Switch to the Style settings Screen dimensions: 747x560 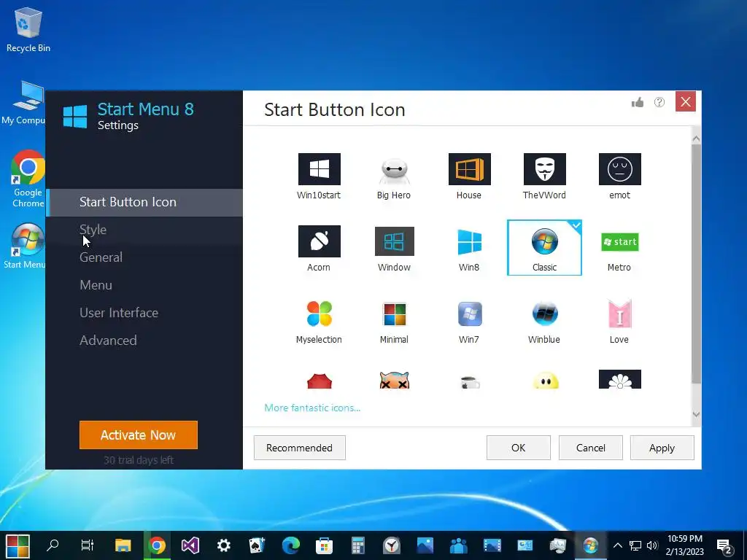144,230
